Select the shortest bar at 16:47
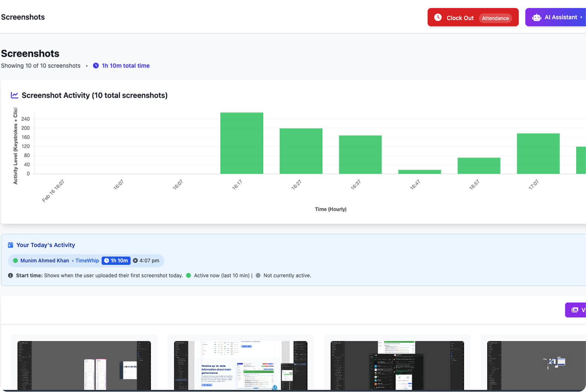The height and width of the screenshot is (392, 586). [419, 172]
